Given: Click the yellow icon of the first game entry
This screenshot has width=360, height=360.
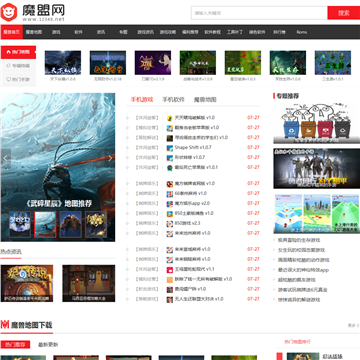Looking at the screenshot, I should (x=170, y=118).
